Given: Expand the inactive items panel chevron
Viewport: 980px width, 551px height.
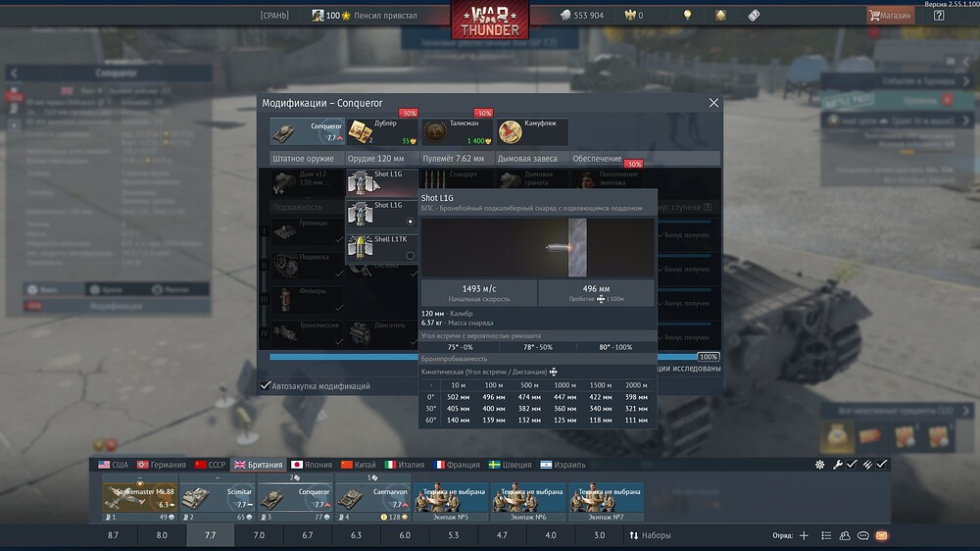Looking at the screenshot, I should pyautogui.click(x=966, y=411).
